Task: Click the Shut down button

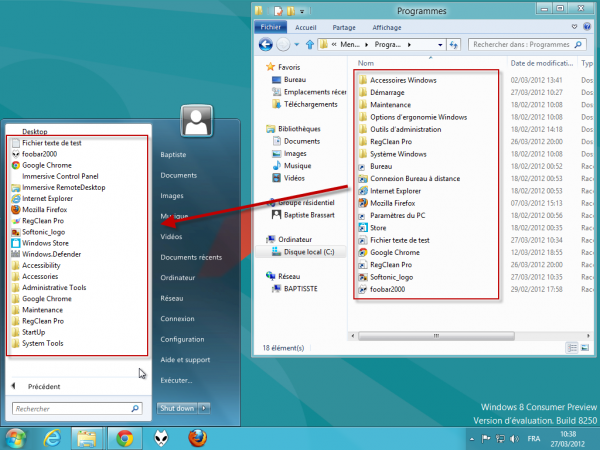Action: pos(177,408)
